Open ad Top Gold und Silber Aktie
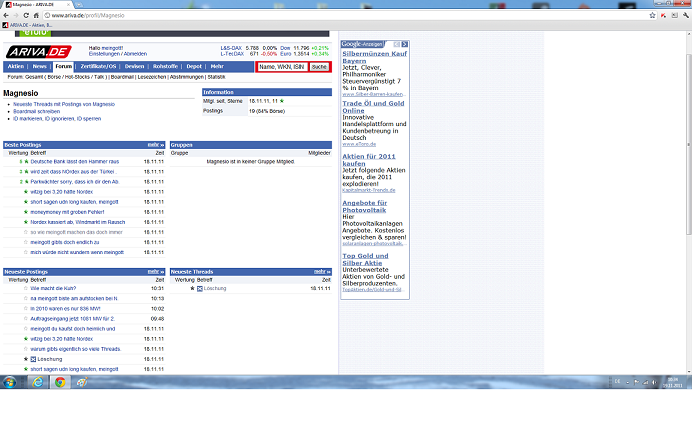The image size is (692, 430). click(x=365, y=259)
